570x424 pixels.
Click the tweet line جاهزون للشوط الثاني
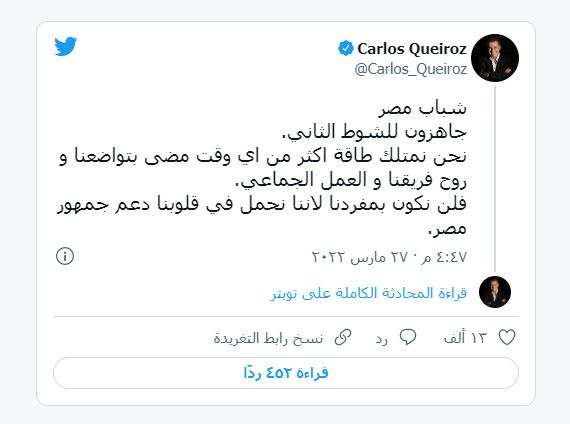tap(374, 131)
